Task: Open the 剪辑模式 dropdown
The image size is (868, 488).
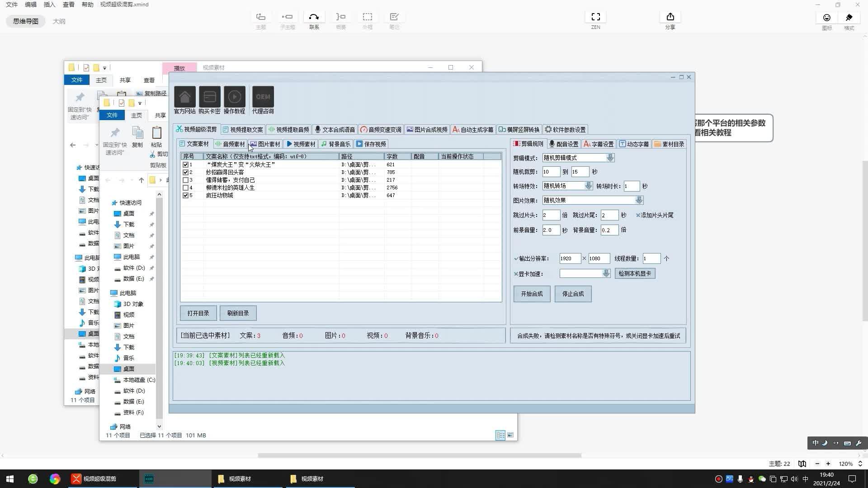Action: 610,158
